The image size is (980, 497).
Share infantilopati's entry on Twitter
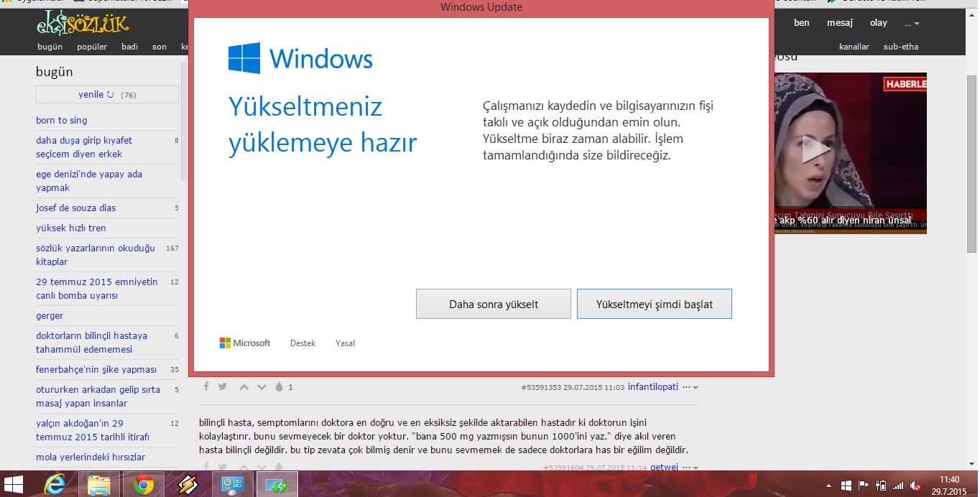pyautogui.click(x=223, y=387)
